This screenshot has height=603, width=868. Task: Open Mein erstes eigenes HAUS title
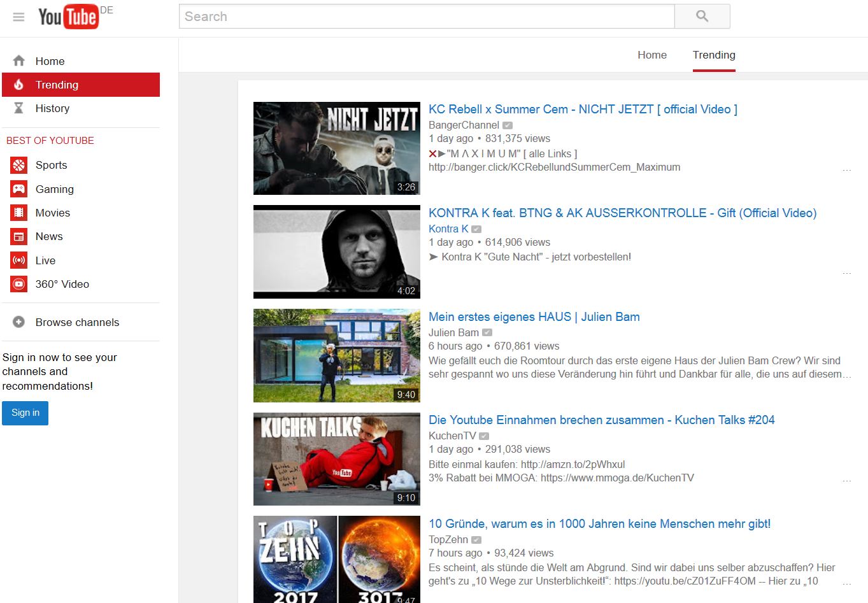(534, 317)
